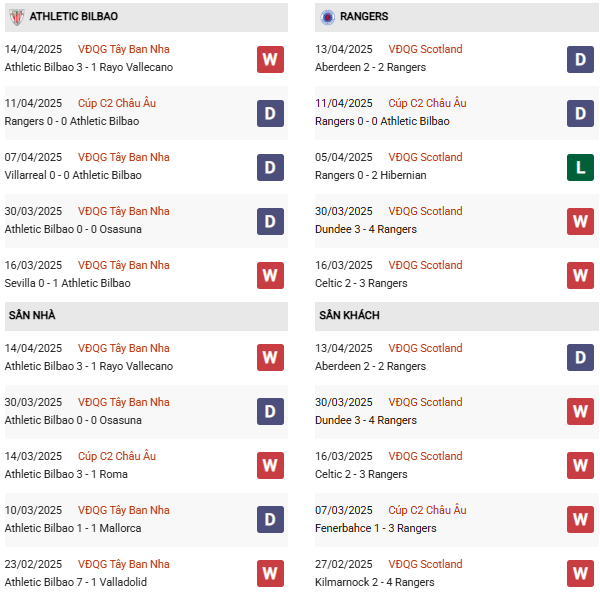Select W badge for Kilmarnock 2 - 4 Rangers
The height and width of the screenshot is (594, 600).
pos(580,574)
